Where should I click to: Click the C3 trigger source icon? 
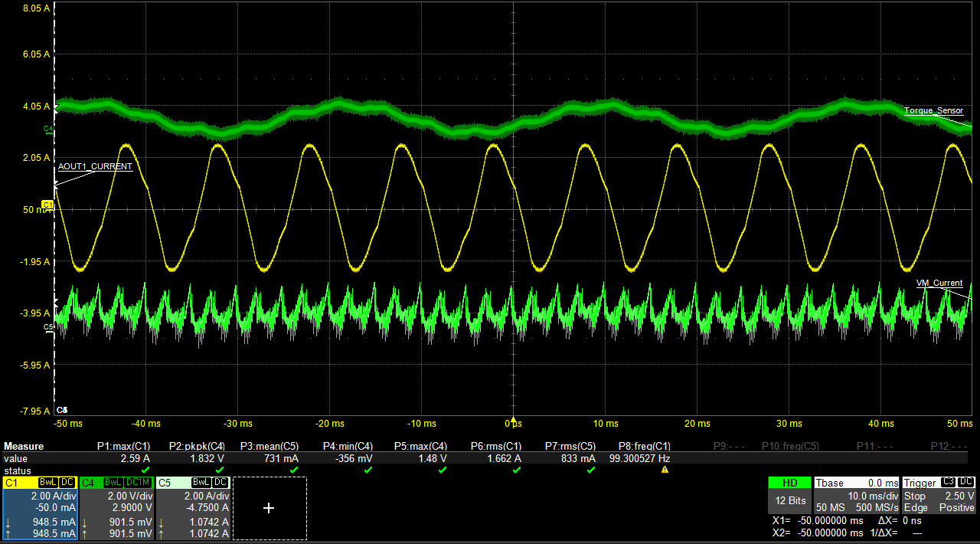[x=948, y=483]
